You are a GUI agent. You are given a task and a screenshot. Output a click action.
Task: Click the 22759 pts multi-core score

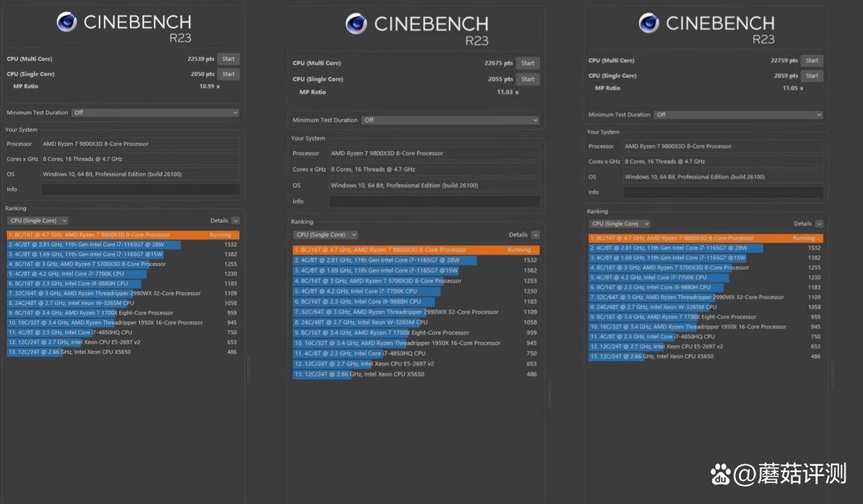click(x=784, y=60)
